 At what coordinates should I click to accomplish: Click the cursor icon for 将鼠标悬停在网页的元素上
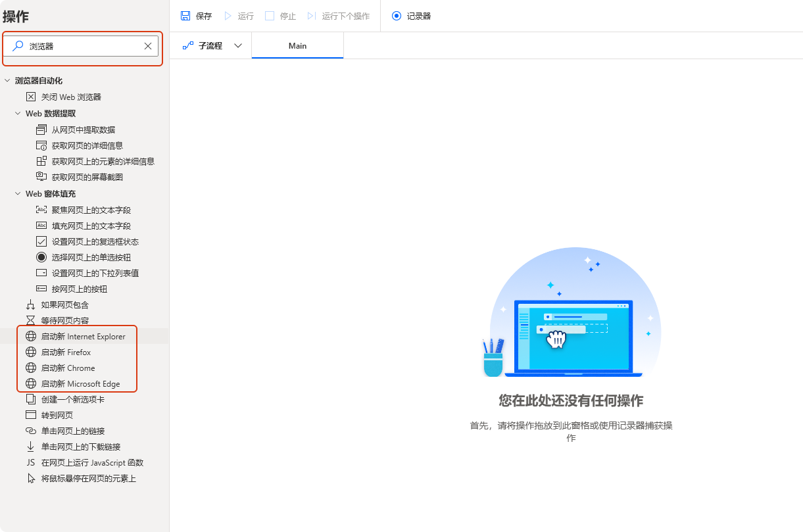[31, 478]
